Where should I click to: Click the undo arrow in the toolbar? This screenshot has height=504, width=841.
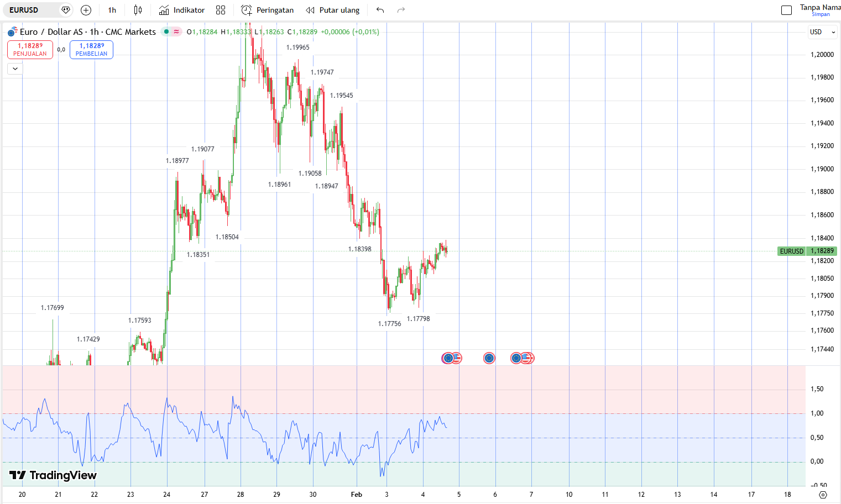(380, 10)
